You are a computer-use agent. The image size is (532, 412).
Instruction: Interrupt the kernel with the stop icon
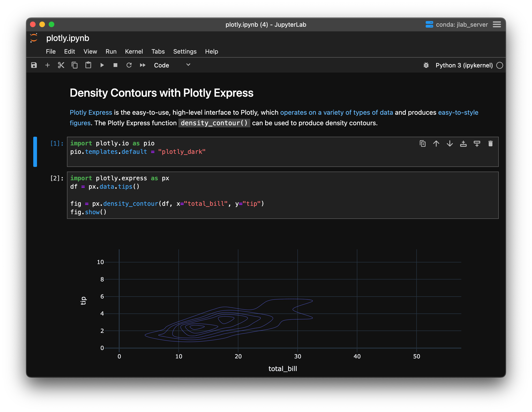115,65
